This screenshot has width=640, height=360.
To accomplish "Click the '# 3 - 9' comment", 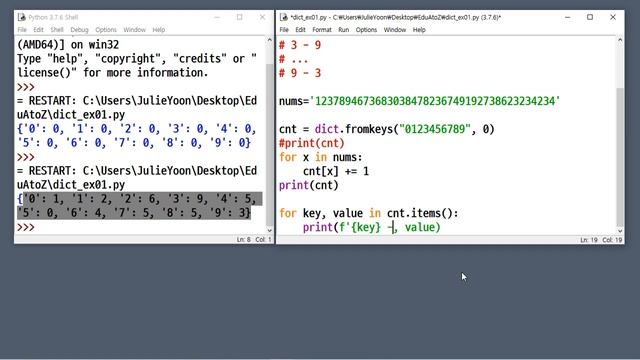I will point(300,45).
